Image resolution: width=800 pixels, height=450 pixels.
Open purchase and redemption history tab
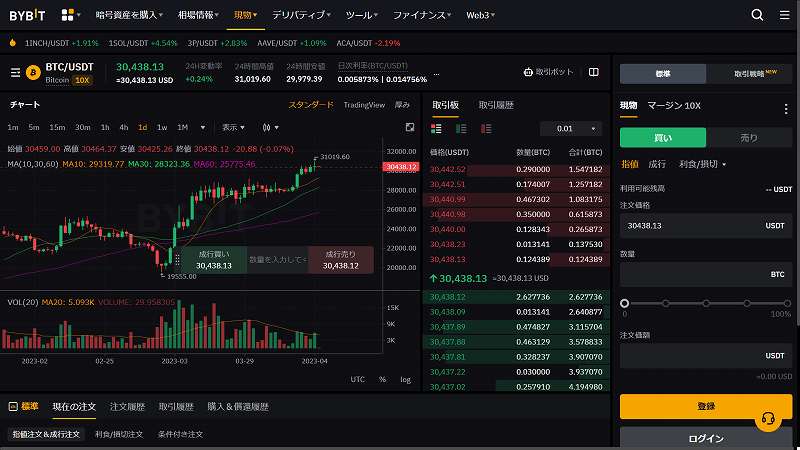pos(238,407)
